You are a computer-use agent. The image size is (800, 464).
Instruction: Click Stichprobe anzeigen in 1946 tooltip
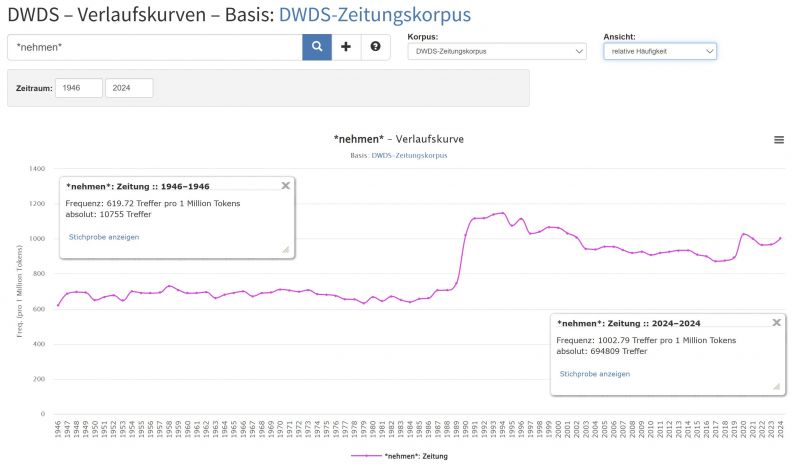pyautogui.click(x=104, y=237)
